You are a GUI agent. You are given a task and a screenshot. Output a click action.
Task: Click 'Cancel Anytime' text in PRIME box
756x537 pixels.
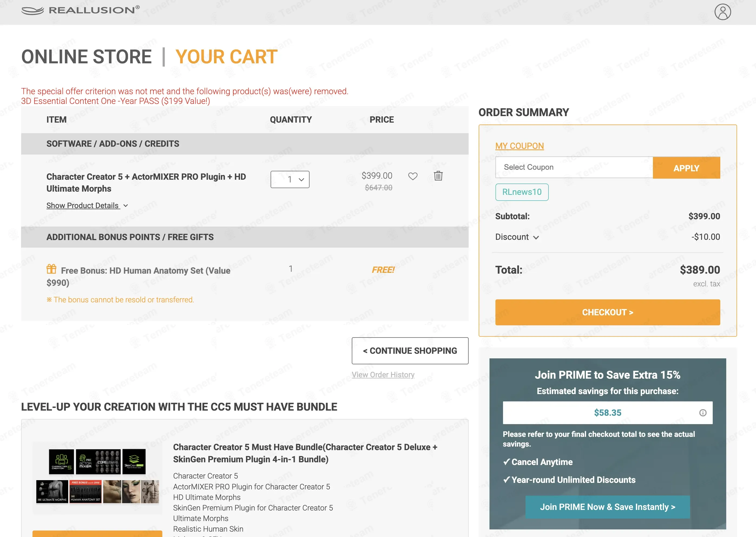coord(542,462)
